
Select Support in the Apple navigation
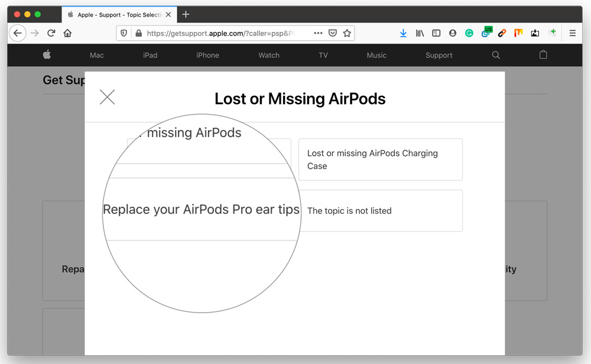(439, 55)
